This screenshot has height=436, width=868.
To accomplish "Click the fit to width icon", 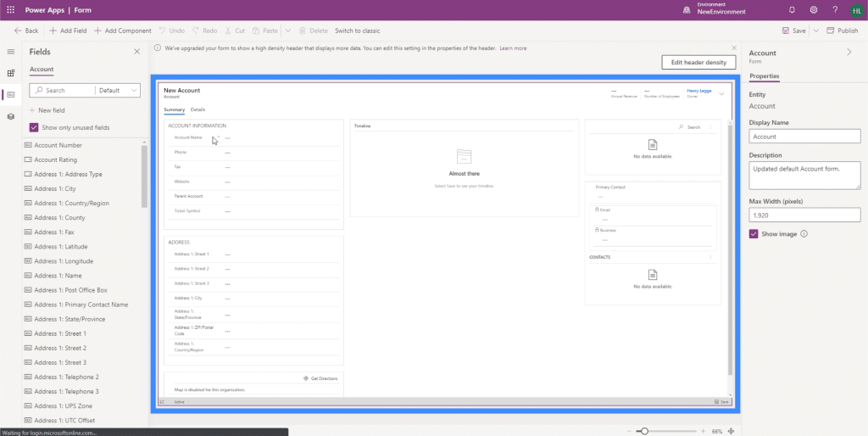I will click(732, 431).
